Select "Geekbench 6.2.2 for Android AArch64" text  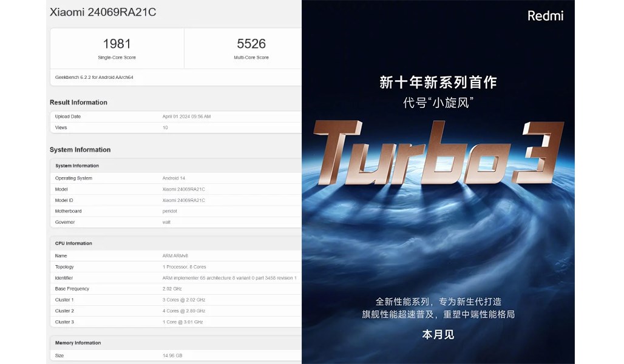click(x=94, y=78)
